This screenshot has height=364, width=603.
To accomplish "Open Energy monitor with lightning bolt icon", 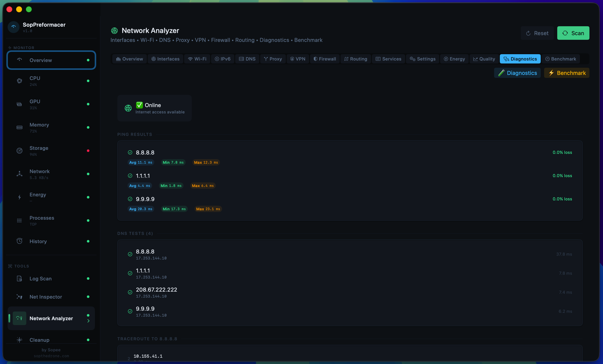I will [19, 197].
